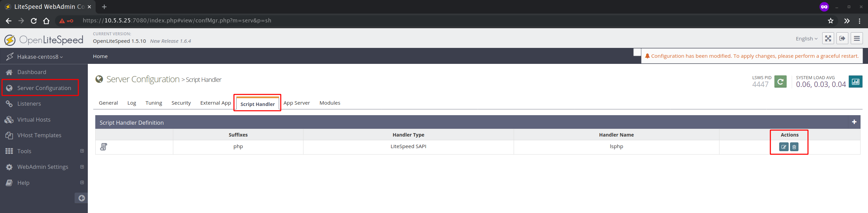The width and height of the screenshot is (868, 213).
Task: Click the Suffixes column header
Action: pyautogui.click(x=238, y=135)
